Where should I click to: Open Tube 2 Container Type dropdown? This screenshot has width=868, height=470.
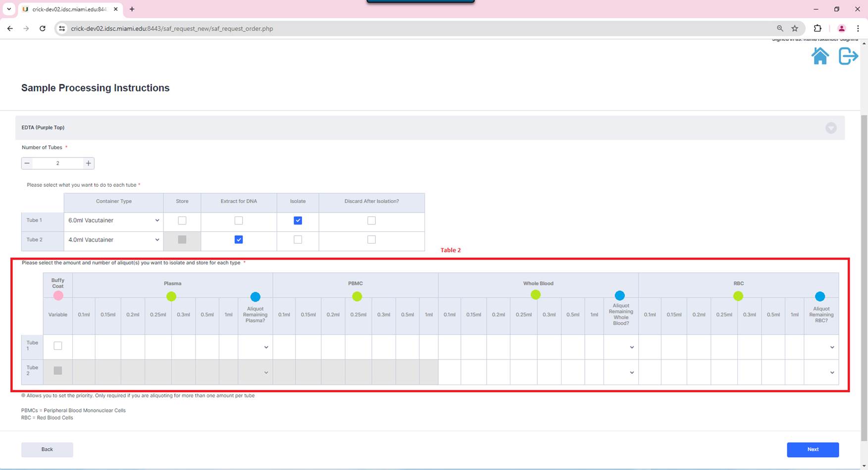114,240
